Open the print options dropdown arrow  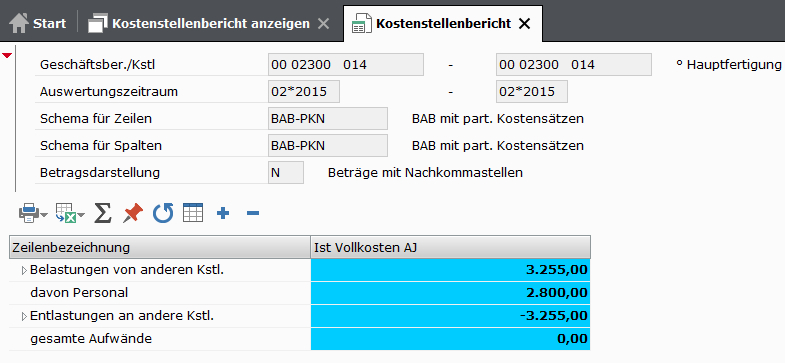pos(44,215)
